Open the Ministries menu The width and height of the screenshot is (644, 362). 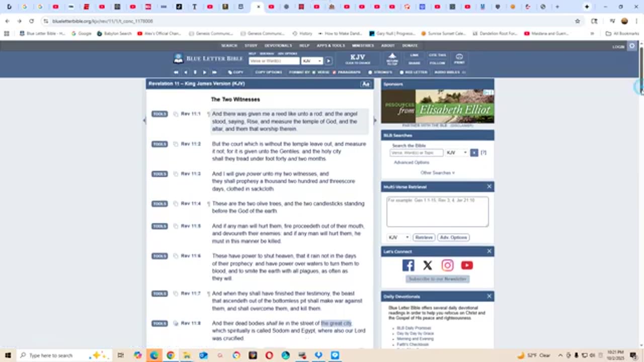click(x=363, y=46)
